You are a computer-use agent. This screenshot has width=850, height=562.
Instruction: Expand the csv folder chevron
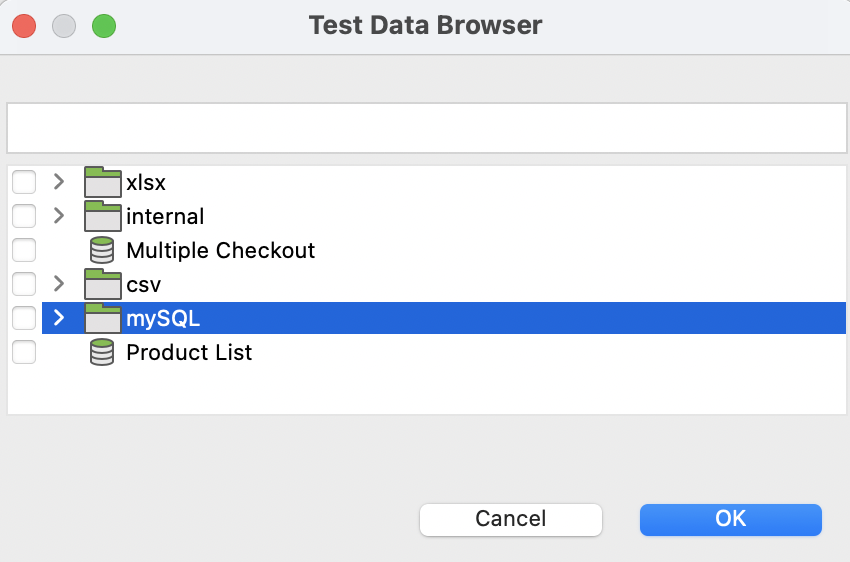click(x=59, y=284)
